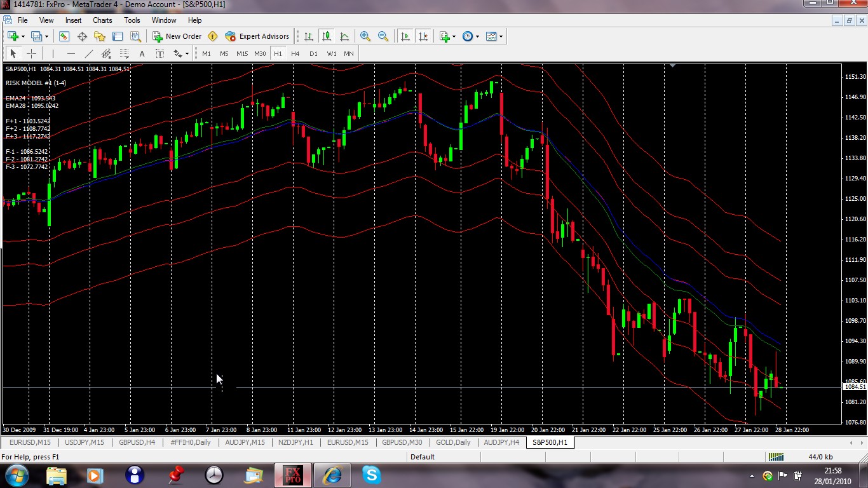The height and width of the screenshot is (488, 868).
Task: Toggle Auto Scroll for the chart
Action: (405, 36)
